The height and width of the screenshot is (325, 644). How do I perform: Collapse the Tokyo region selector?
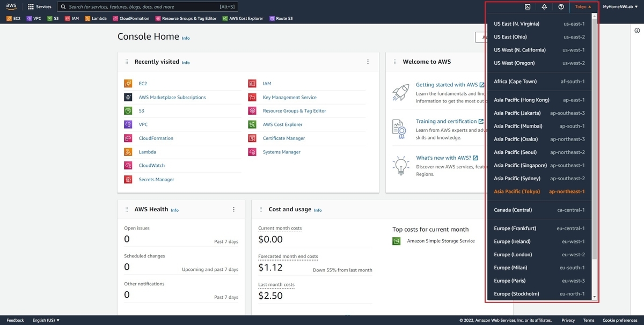583,7
